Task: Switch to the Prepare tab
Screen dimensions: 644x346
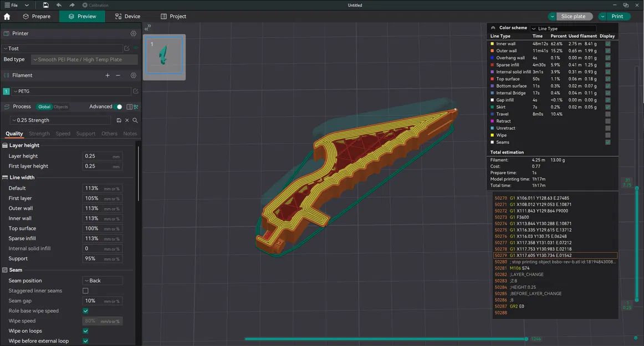Action: [x=37, y=17]
